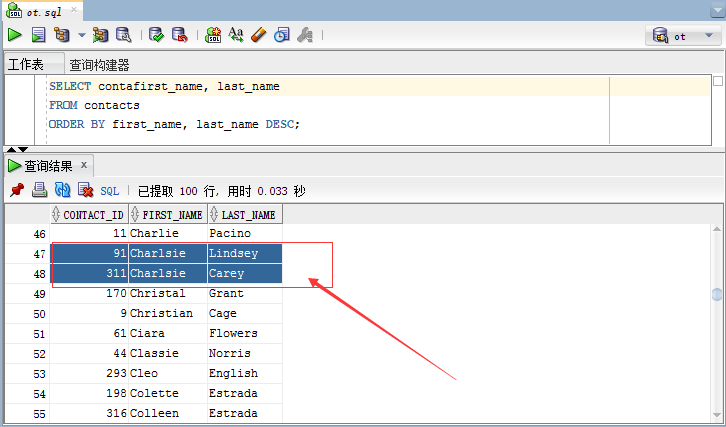
Task: Clear the editor with the eraser icon
Action: (x=259, y=35)
